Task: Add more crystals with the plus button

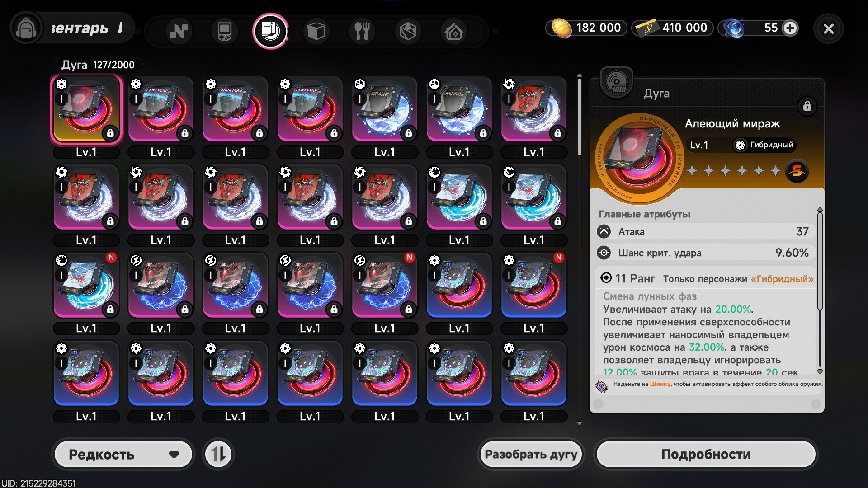Action: point(790,28)
